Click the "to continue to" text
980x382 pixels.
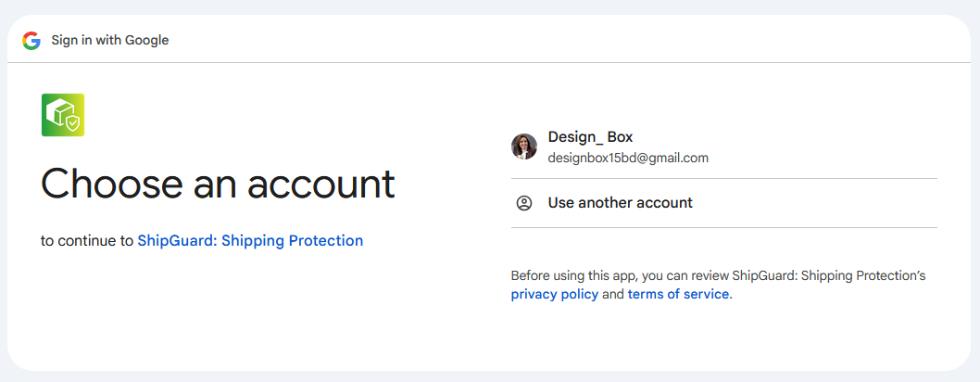click(87, 241)
